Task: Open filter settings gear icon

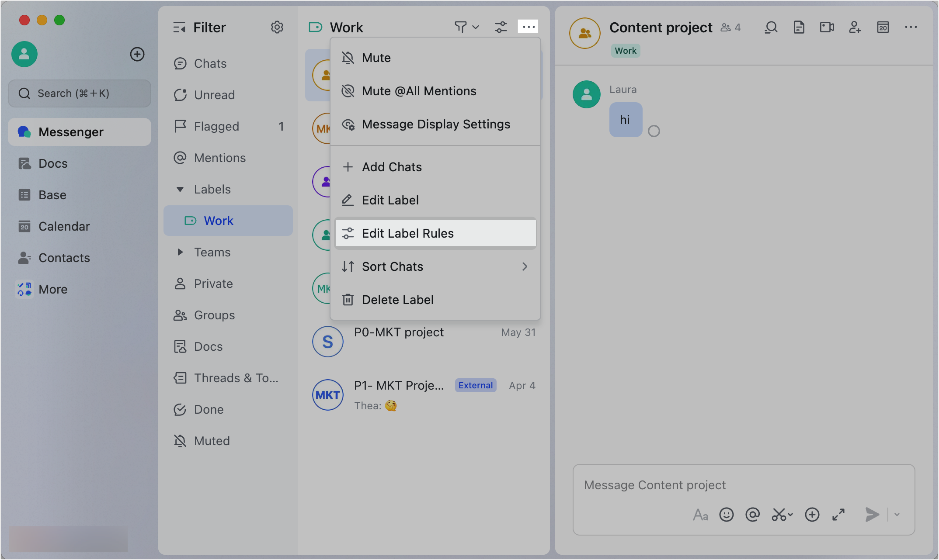Action: coord(277,28)
